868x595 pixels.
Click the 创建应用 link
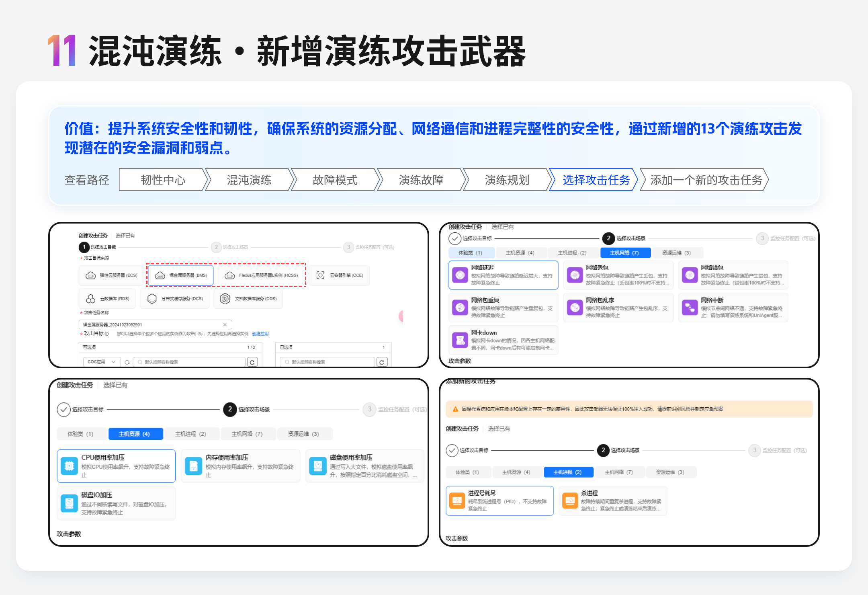[260, 334]
